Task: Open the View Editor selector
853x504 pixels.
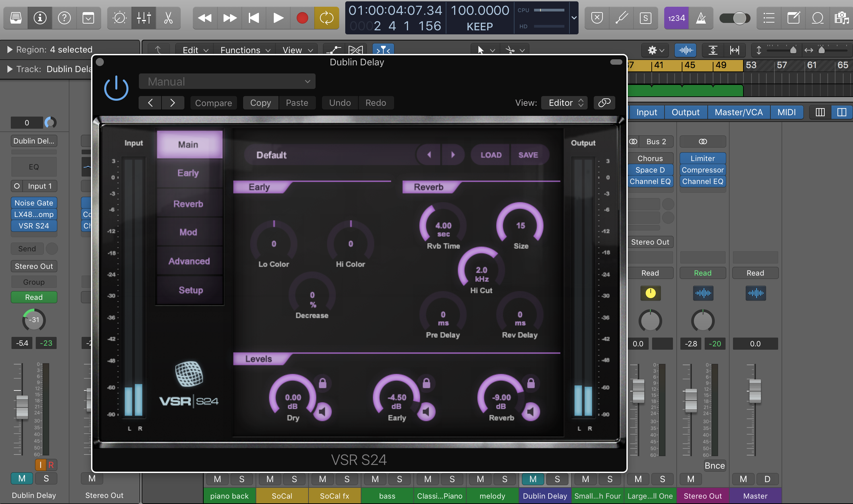Action: tap(565, 102)
